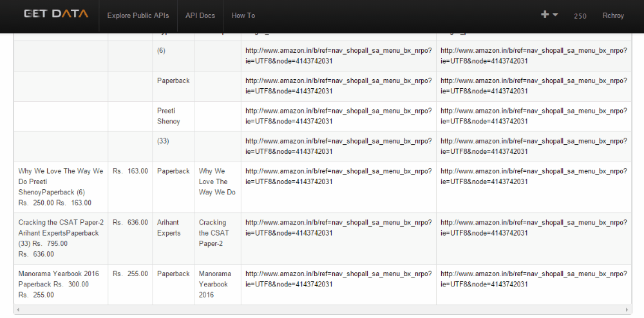Open the plus icon dropdown menu

coord(549,15)
